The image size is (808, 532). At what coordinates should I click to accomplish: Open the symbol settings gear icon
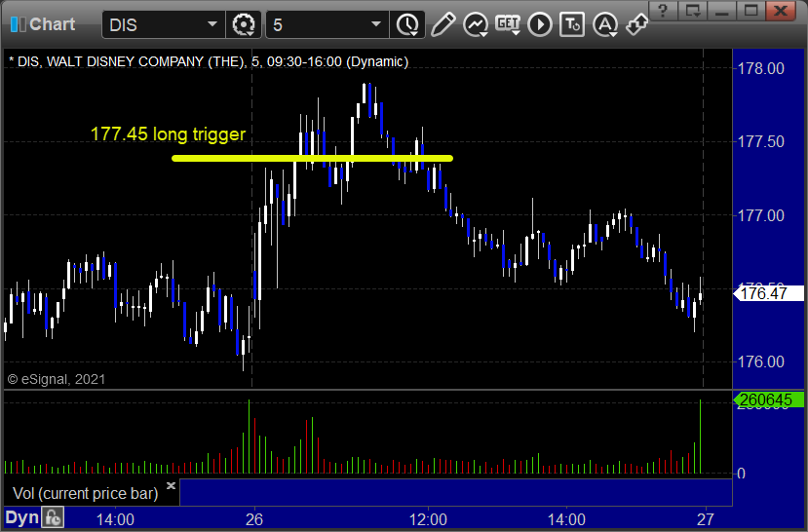pyautogui.click(x=244, y=24)
